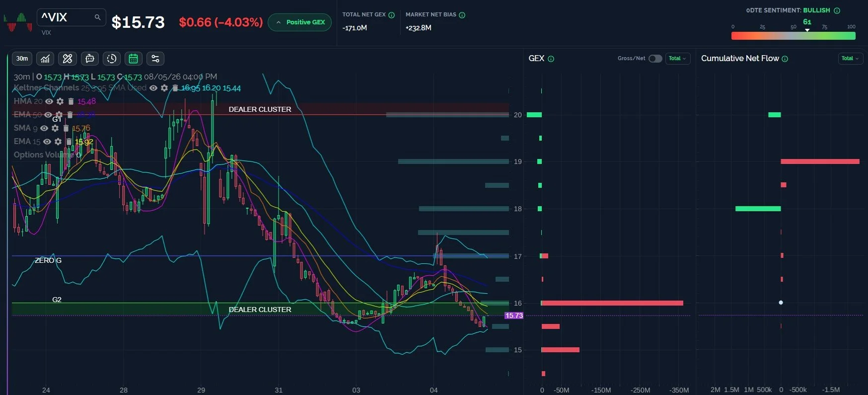Click the -171.0M total net GEX value
The image size is (868, 395).
tap(355, 28)
